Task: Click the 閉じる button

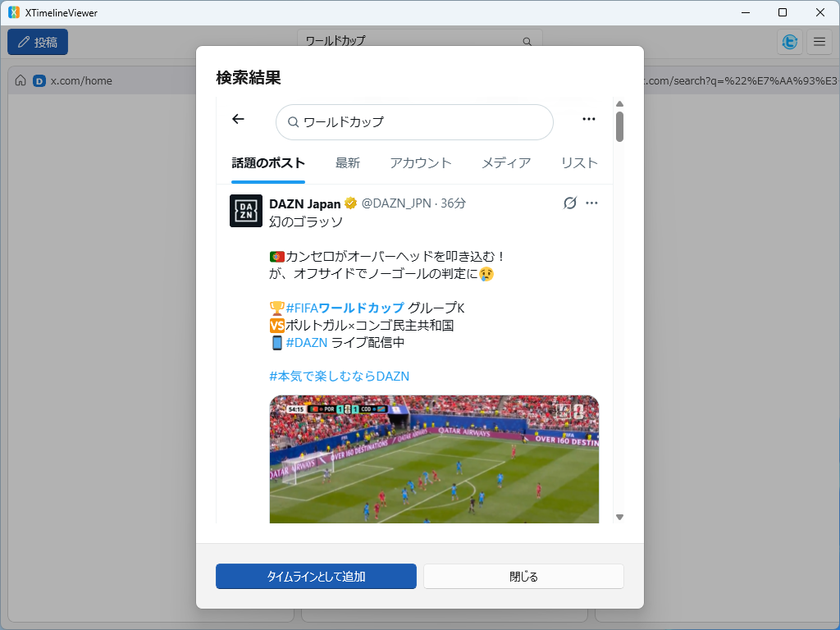Action: coord(523,577)
